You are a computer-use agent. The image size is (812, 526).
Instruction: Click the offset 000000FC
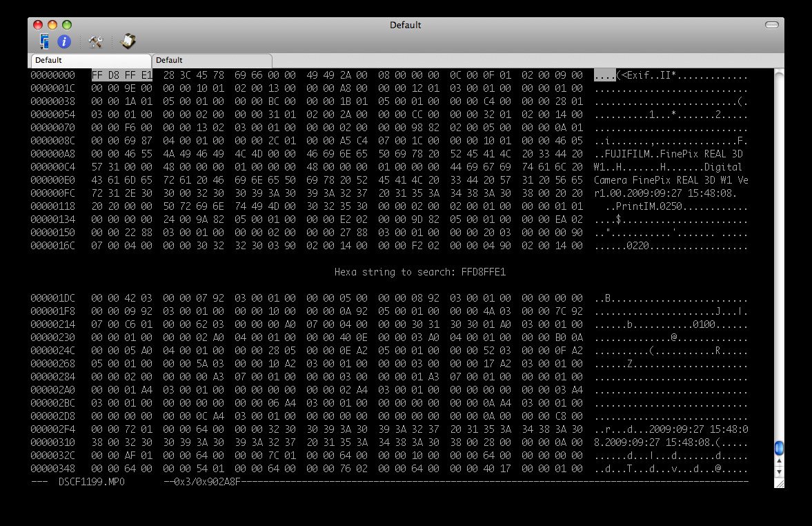click(x=52, y=193)
